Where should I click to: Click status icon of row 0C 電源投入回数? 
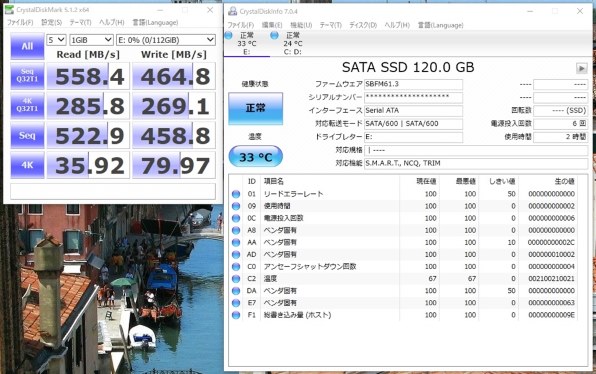pyautogui.click(x=236, y=218)
